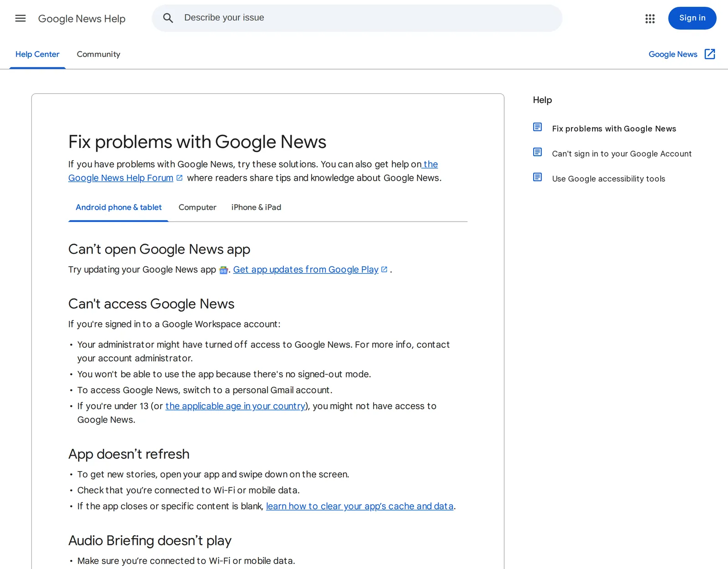
Task: Click the App doesn't refresh heading
Action: click(x=129, y=454)
